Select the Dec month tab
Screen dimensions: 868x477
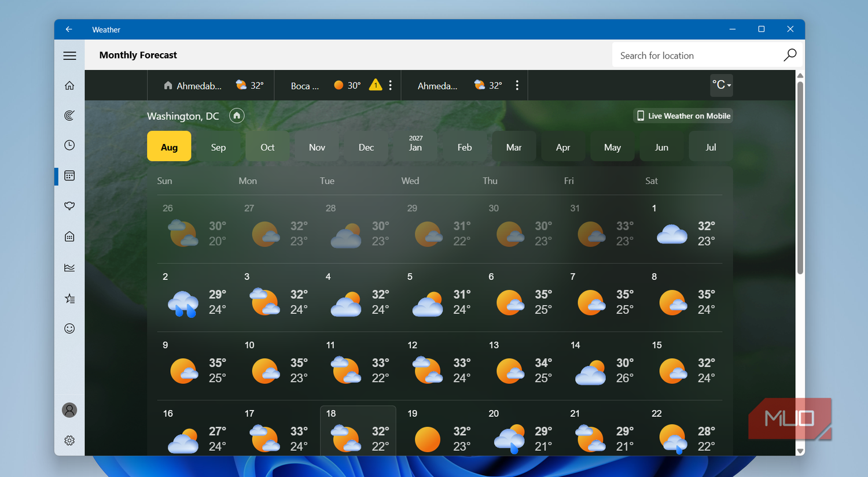[x=366, y=146]
